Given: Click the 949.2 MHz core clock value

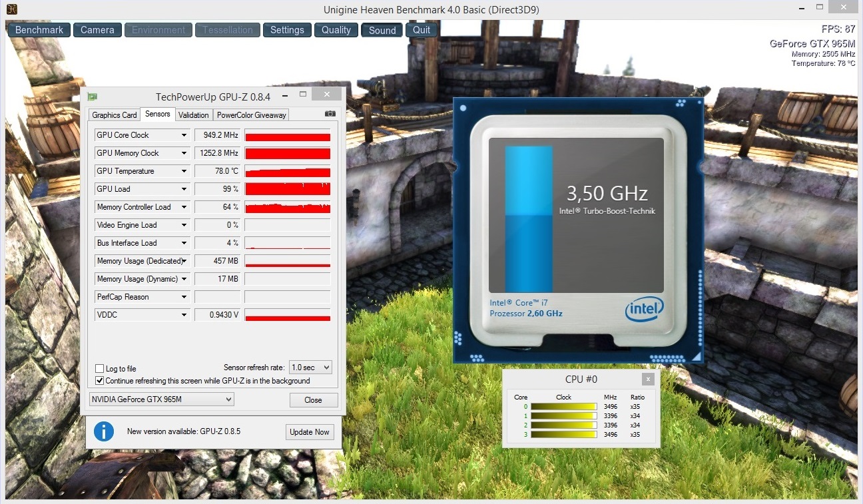Looking at the screenshot, I should 217,135.
